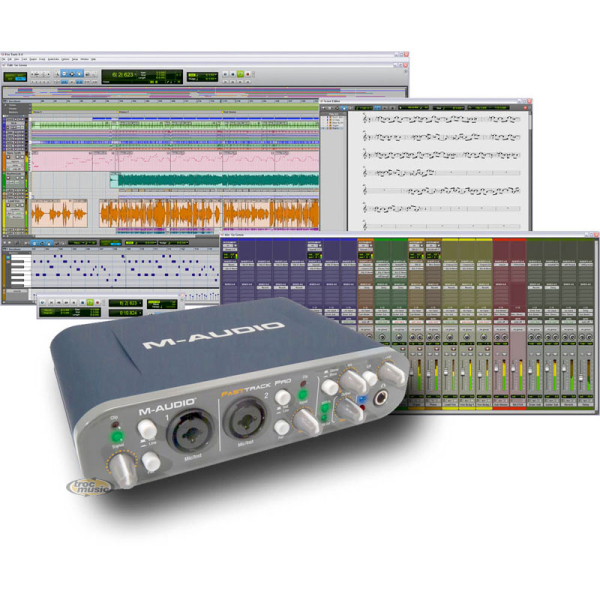
Task: Click the first staff in the Score Editor
Action: pos(442,119)
